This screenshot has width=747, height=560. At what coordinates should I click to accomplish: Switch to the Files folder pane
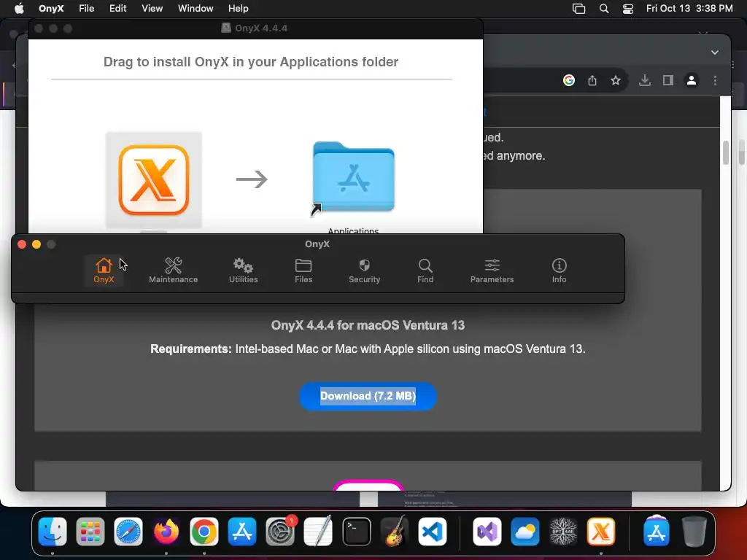click(303, 271)
